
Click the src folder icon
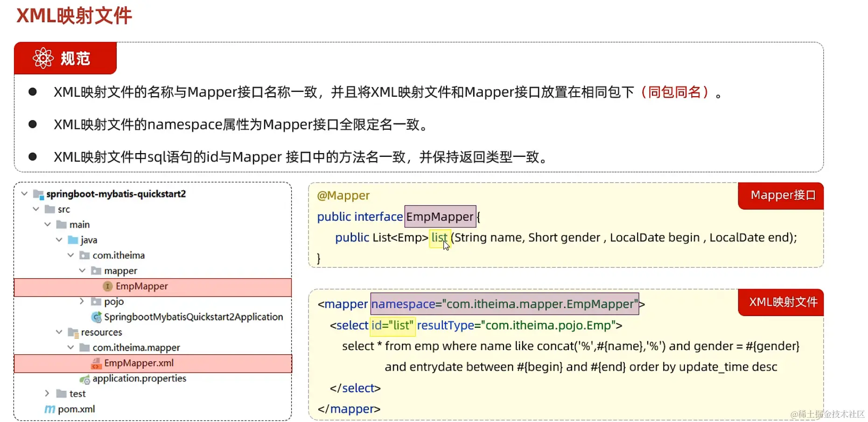click(50, 209)
